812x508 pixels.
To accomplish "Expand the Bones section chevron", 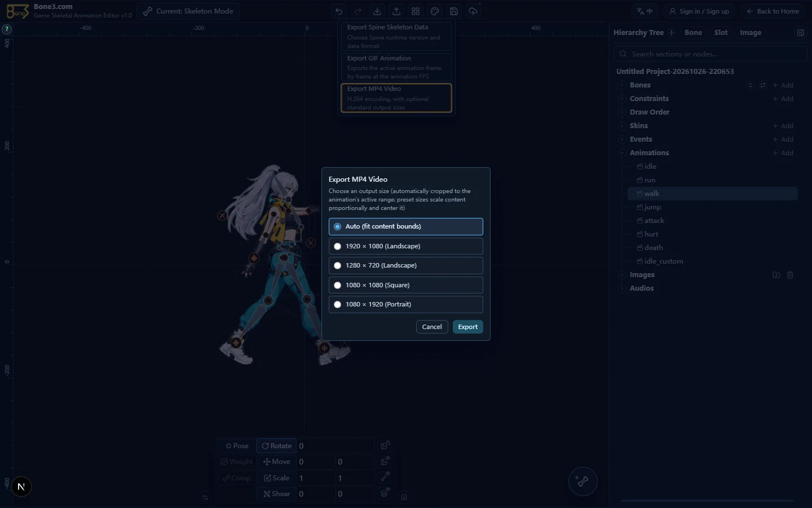I will (x=621, y=85).
